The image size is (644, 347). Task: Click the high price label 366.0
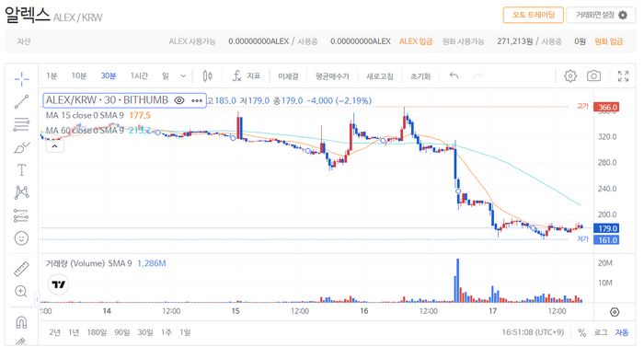pos(607,108)
